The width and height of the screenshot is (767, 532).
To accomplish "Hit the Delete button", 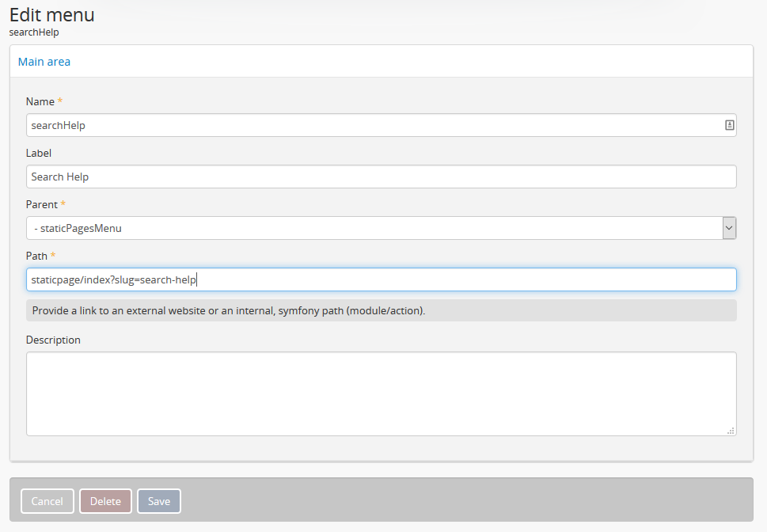I will [105, 501].
